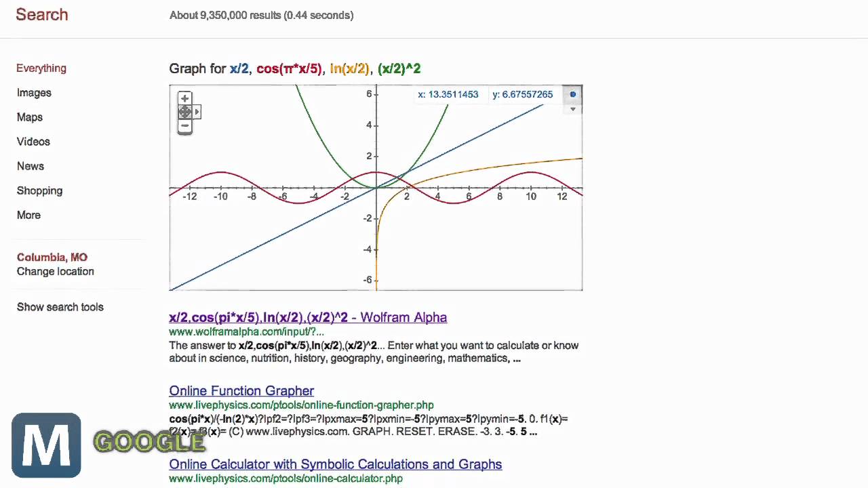Show search tools in sidebar
This screenshot has height=488, width=868.
(x=60, y=307)
